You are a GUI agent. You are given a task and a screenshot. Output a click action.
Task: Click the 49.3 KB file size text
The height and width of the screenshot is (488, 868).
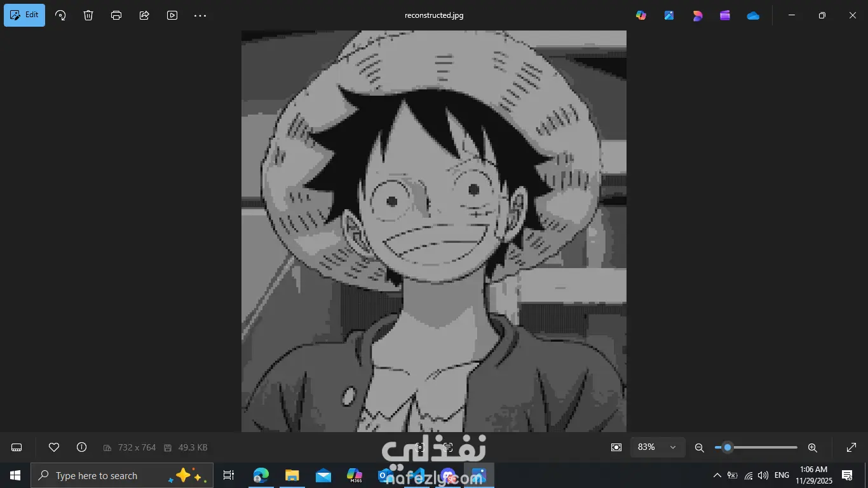point(193,447)
